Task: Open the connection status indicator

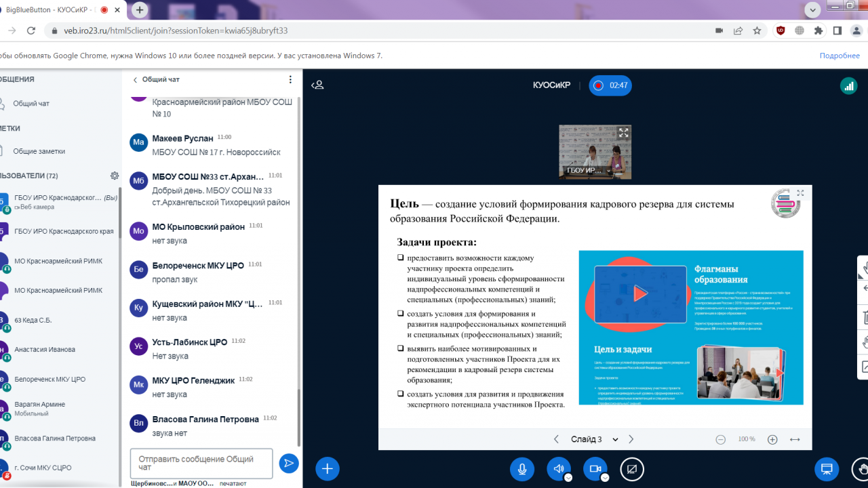Action: (848, 85)
